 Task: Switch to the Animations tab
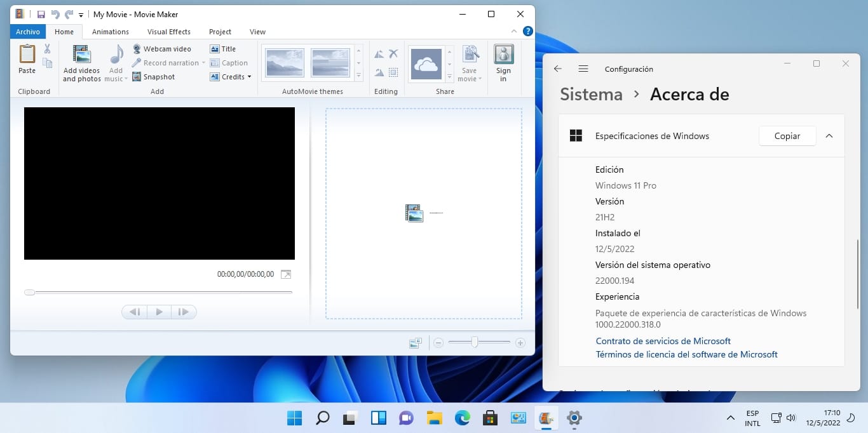pyautogui.click(x=111, y=32)
